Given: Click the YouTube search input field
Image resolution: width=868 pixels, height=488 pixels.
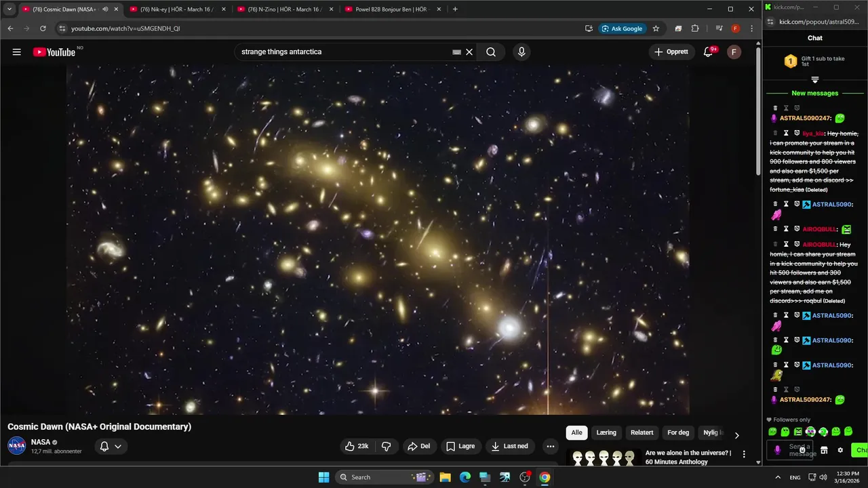Looking at the screenshot, I should coord(346,52).
